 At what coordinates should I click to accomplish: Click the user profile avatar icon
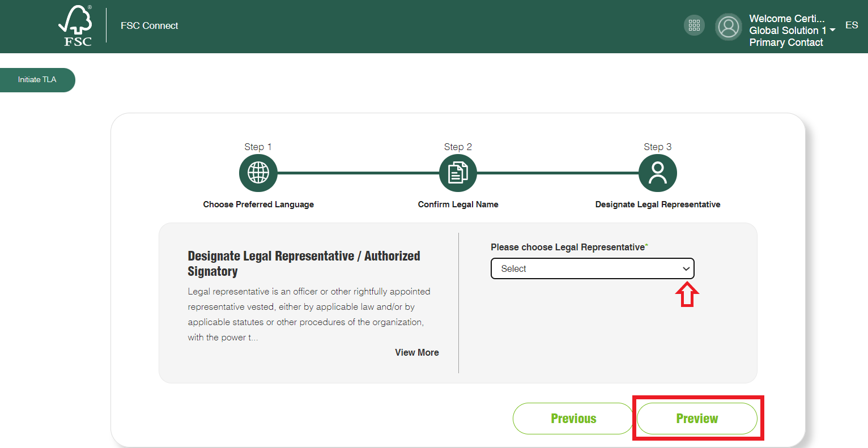point(728,27)
